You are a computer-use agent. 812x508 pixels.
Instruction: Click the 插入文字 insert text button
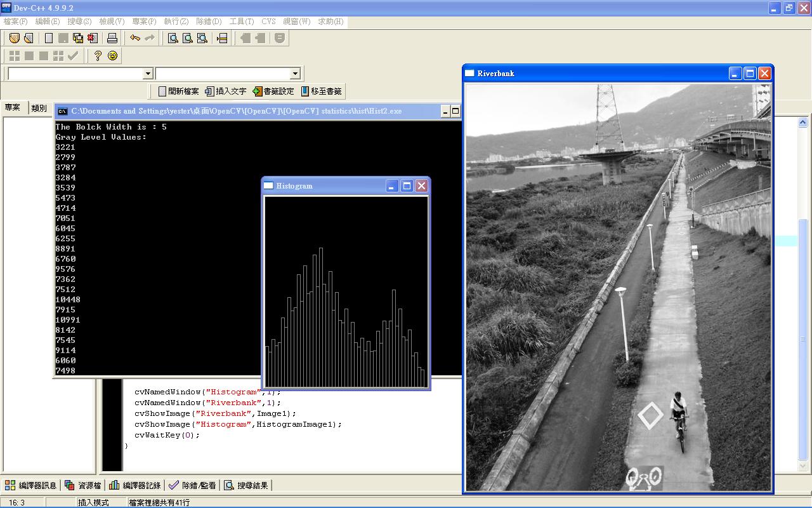[226, 91]
